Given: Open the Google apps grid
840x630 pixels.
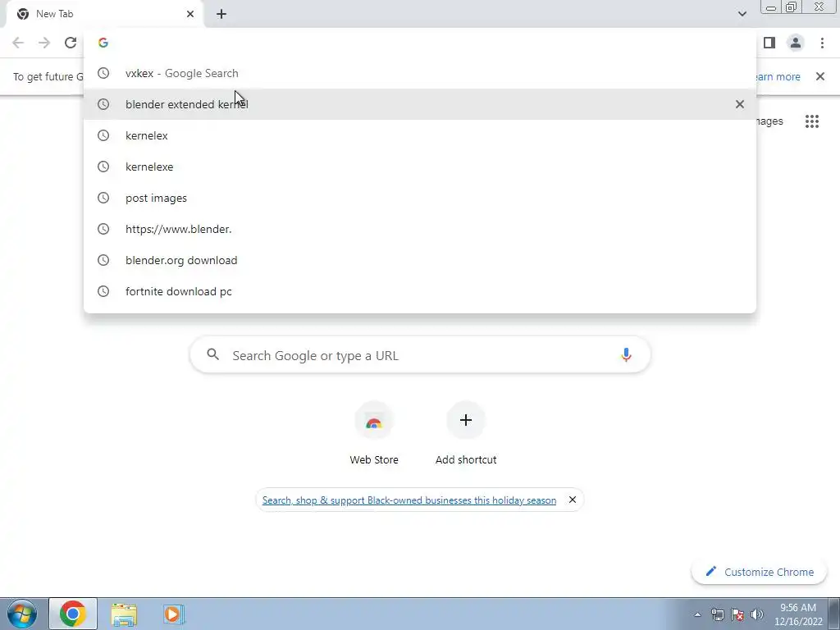Looking at the screenshot, I should tap(811, 121).
